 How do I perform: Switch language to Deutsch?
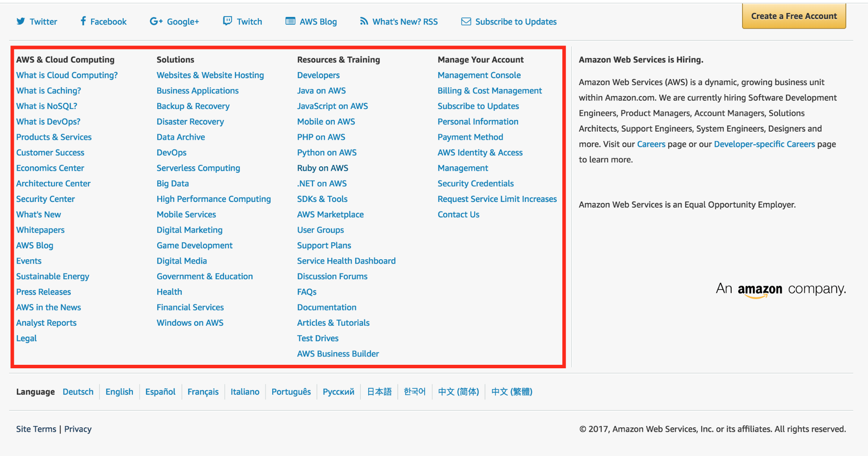pyautogui.click(x=78, y=392)
